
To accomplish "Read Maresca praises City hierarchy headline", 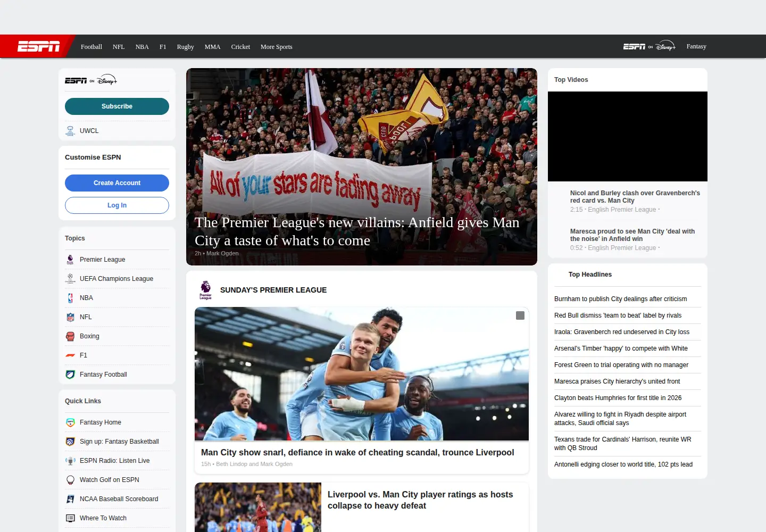I will click(x=617, y=381).
